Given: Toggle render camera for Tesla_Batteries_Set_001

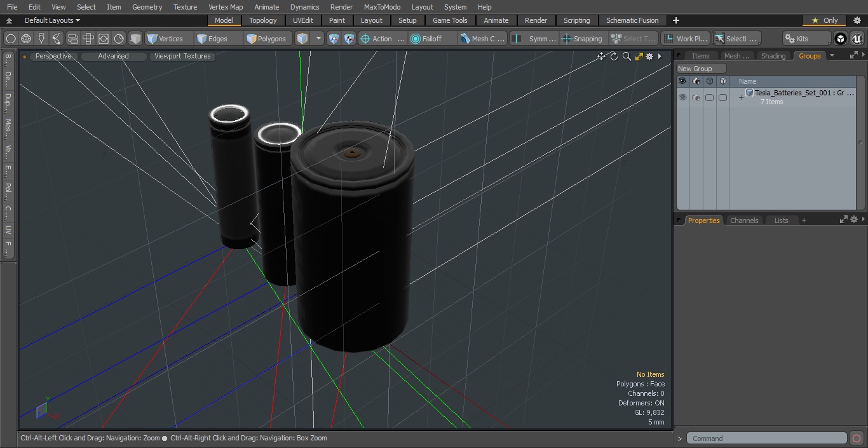Looking at the screenshot, I should pyautogui.click(x=696, y=97).
